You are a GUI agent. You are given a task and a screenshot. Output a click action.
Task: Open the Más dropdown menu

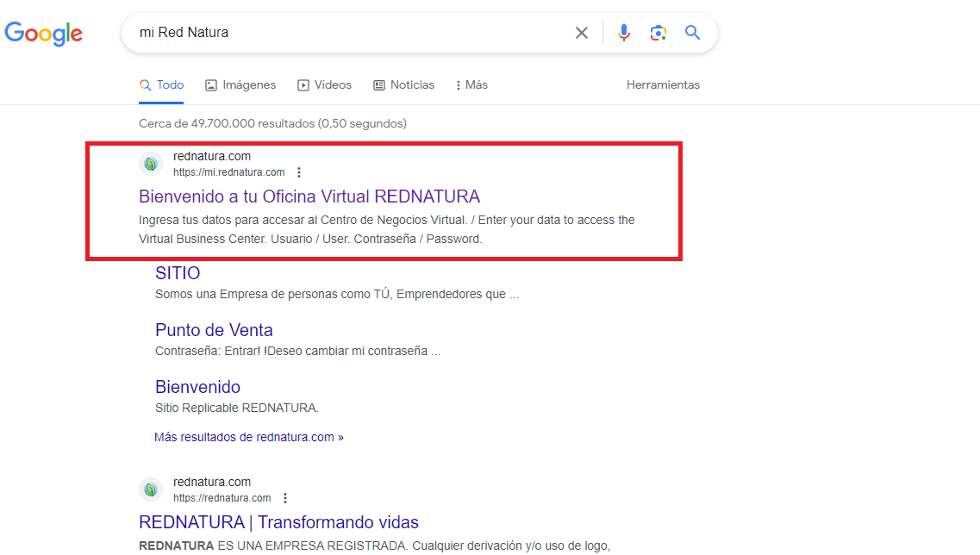tap(471, 84)
